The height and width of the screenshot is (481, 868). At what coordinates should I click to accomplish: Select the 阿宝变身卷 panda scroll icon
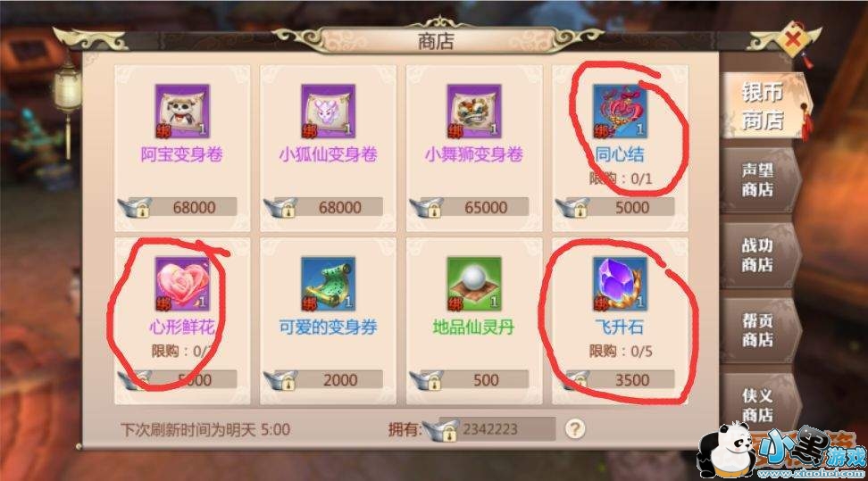[x=182, y=112]
